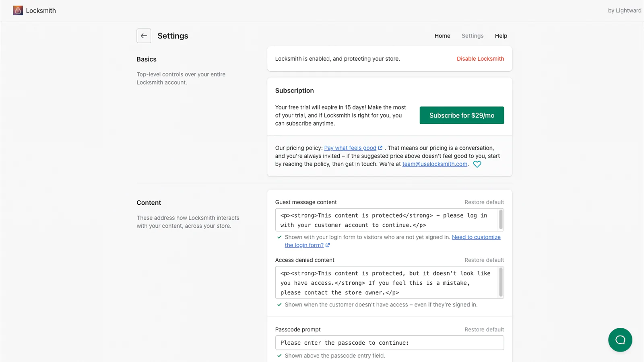Image resolution: width=644 pixels, height=362 pixels.
Task: Click Disable Locksmith
Action: [x=480, y=59]
